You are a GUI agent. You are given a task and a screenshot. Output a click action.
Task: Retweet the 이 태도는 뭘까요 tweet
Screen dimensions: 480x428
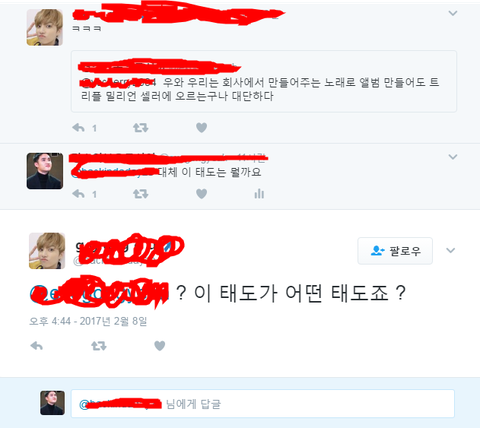tap(140, 194)
